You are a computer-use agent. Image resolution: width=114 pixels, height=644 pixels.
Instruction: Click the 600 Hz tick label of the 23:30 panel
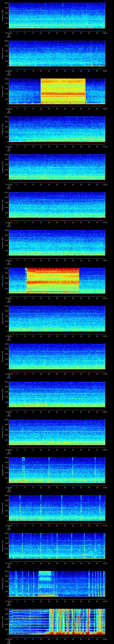[x=7, y=127]
